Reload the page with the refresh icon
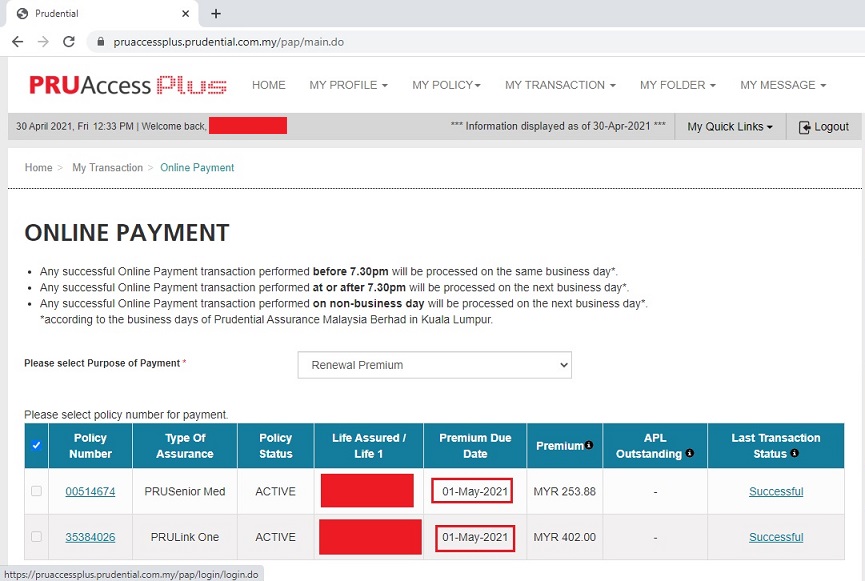This screenshot has height=581, width=865. [x=69, y=42]
